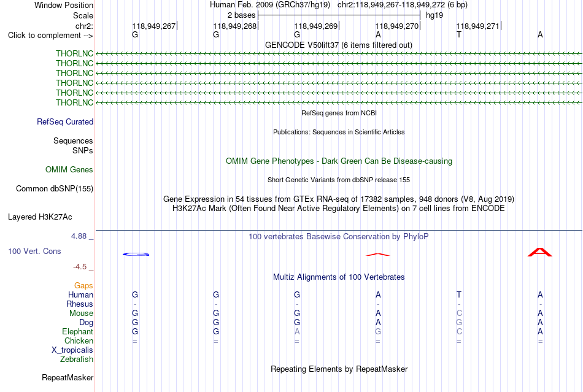Viewport: 583px width, 392px height.
Task: Open the H3K27Ac Mark ENCODE track title
Action: point(339,208)
